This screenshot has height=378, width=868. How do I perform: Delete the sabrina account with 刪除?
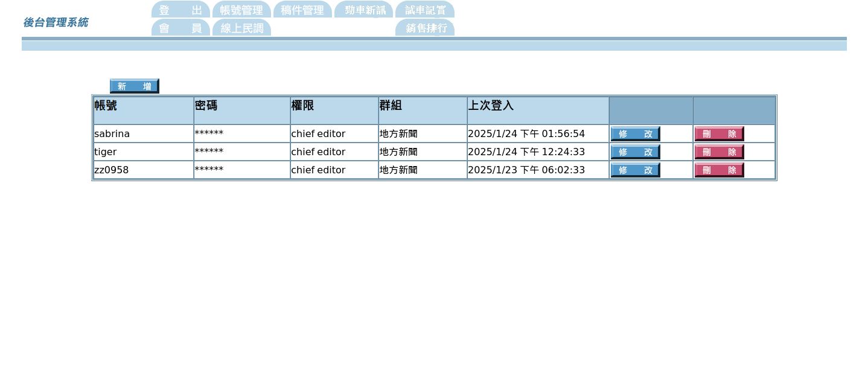[x=720, y=134]
